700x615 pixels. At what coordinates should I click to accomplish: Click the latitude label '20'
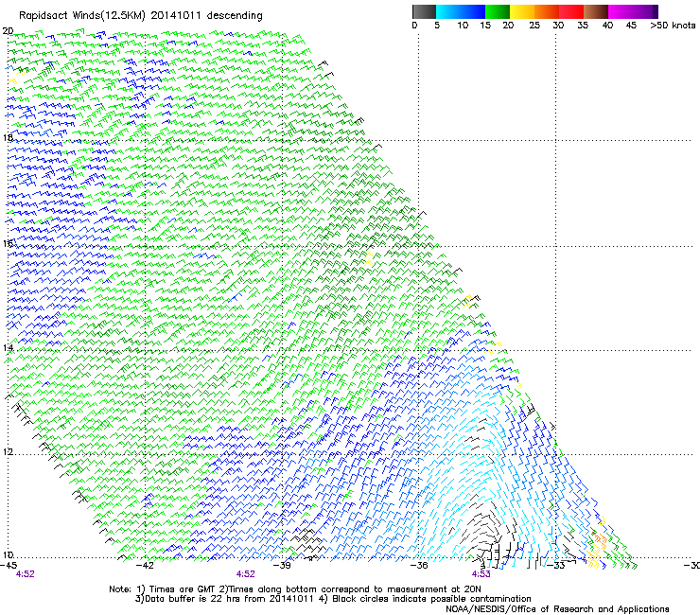pyautogui.click(x=8, y=31)
